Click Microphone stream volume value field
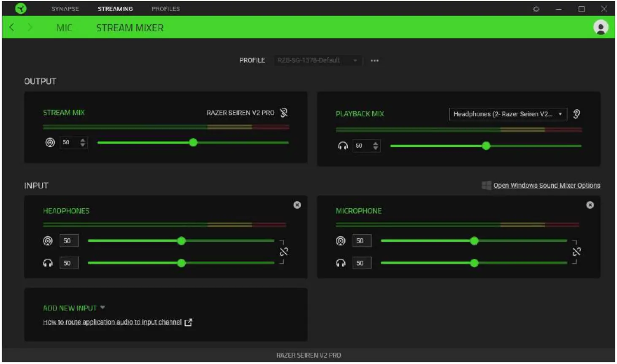The width and height of the screenshot is (617, 364). coord(362,241)
